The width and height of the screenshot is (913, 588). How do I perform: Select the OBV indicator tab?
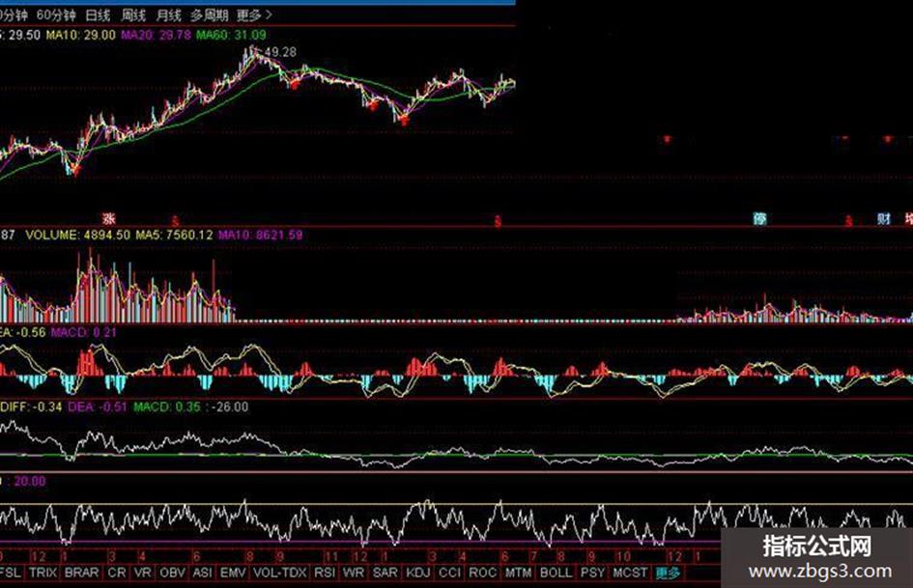pyautogui.click(x=172, y=573)
